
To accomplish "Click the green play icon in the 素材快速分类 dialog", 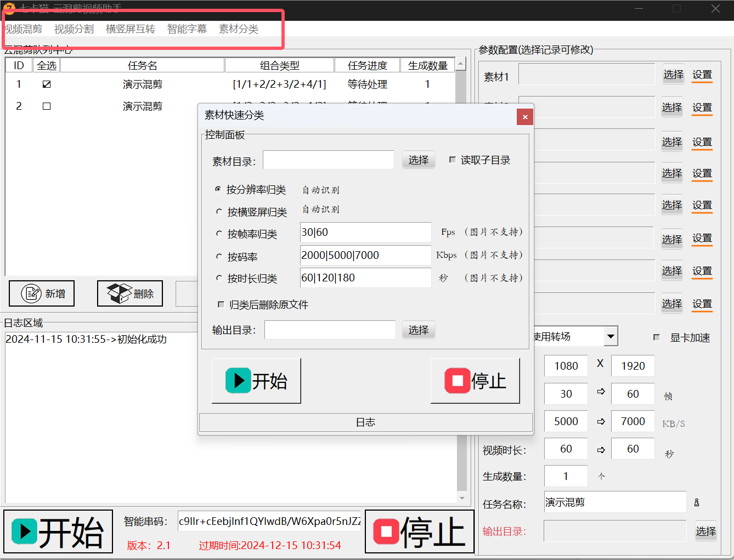I will [x=238, y=381].
